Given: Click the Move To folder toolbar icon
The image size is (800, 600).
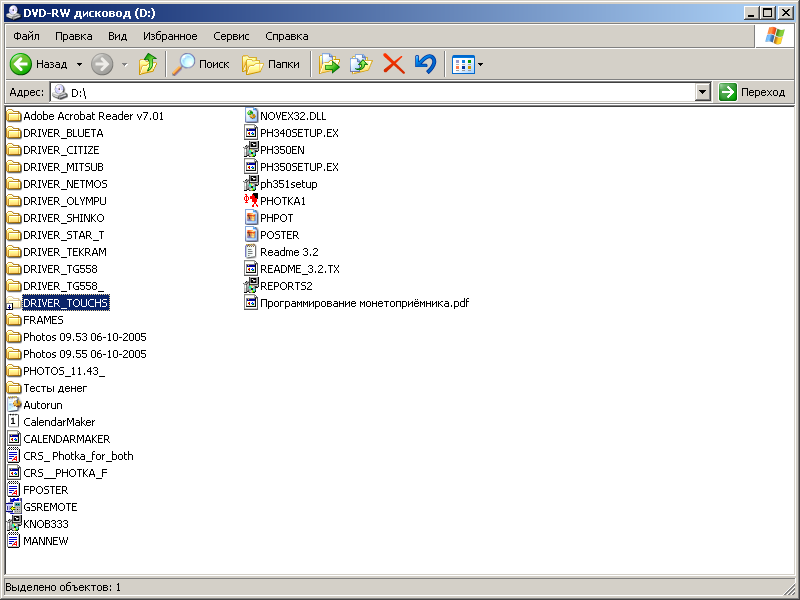Looking at the screenshot, I should (330, 64).
